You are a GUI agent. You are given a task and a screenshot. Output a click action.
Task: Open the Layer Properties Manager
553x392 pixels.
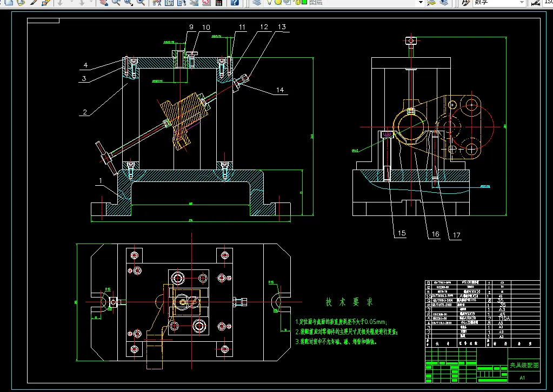(x=257, y=2)
